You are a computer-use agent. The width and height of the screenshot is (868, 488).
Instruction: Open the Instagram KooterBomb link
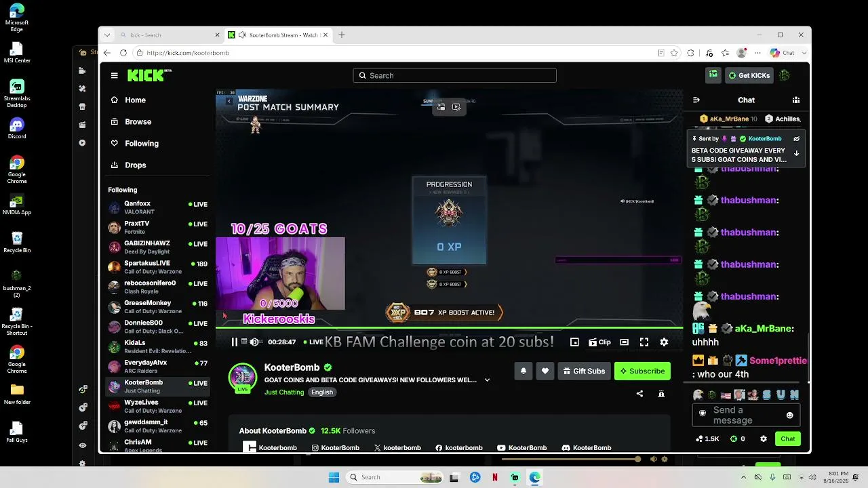pyautogui.click(x=335, y=448)
